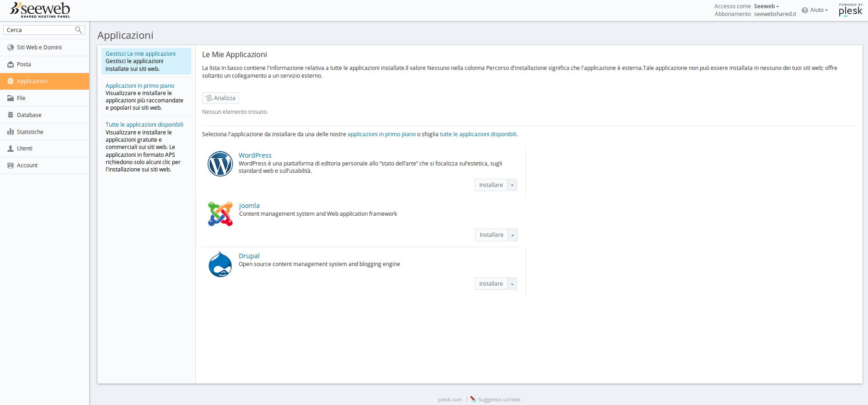Click the Seeweb logo
The height and width of the screenshot is (405, 868).
click(40, 10)
